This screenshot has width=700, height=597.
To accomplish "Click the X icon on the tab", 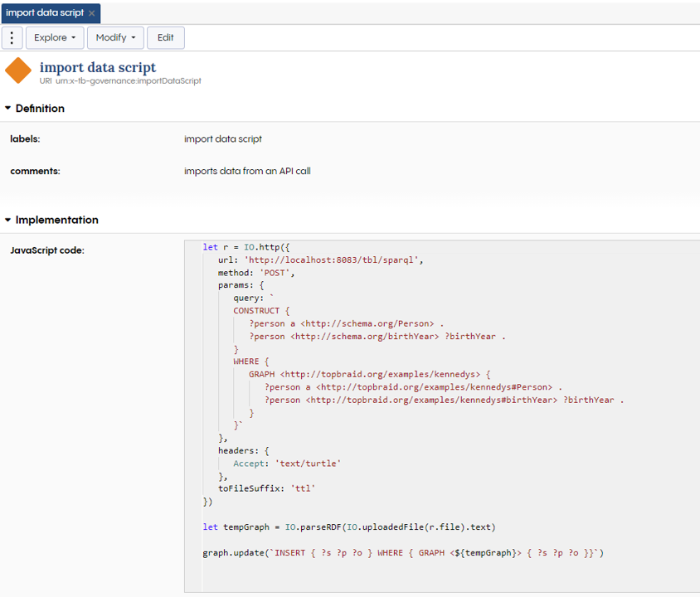I will click(x=91, y=12).
